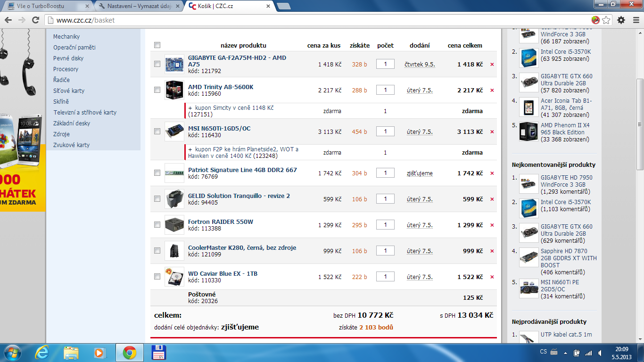Check the Fortron RAIDER 550W checkbox

(x=157, y=225)
